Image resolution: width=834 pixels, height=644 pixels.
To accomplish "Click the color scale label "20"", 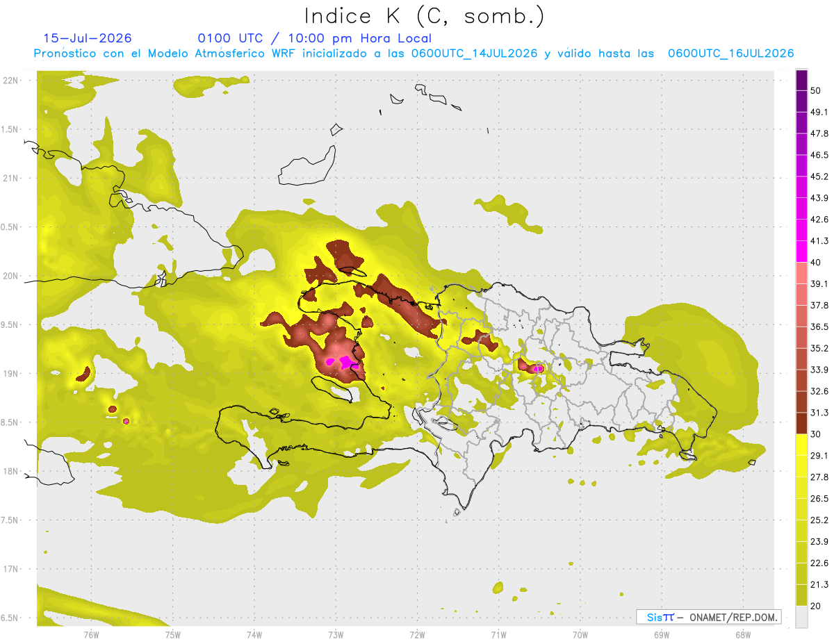I will click(817, 606).
